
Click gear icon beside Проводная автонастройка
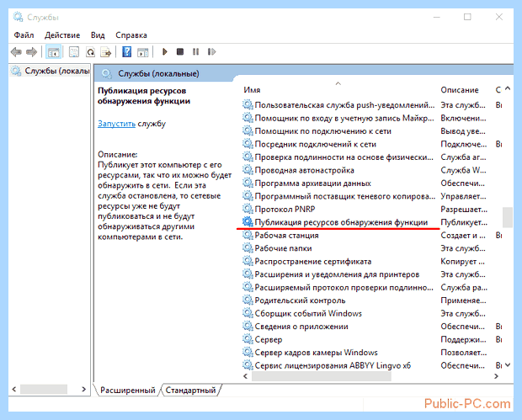pyautogui.click(x=248, y=170)
